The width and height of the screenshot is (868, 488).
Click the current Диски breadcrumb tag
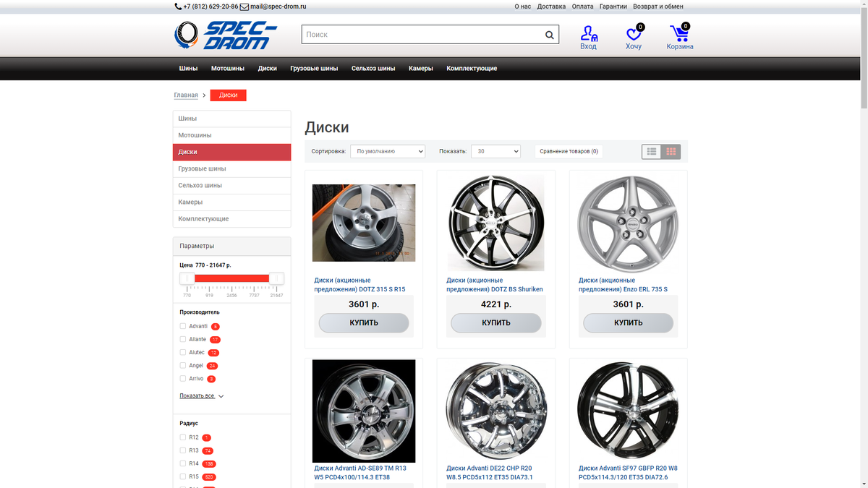point(228,95)
